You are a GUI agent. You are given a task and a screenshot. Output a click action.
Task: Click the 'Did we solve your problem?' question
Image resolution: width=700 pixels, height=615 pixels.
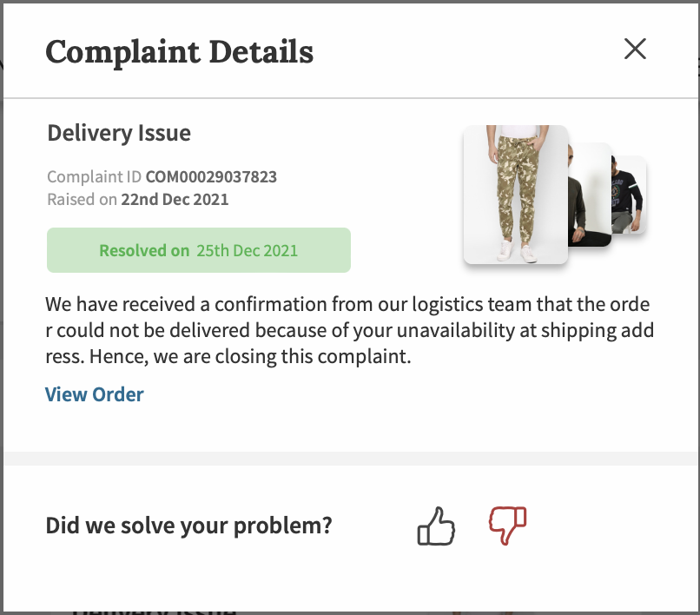tap(188, 526)
